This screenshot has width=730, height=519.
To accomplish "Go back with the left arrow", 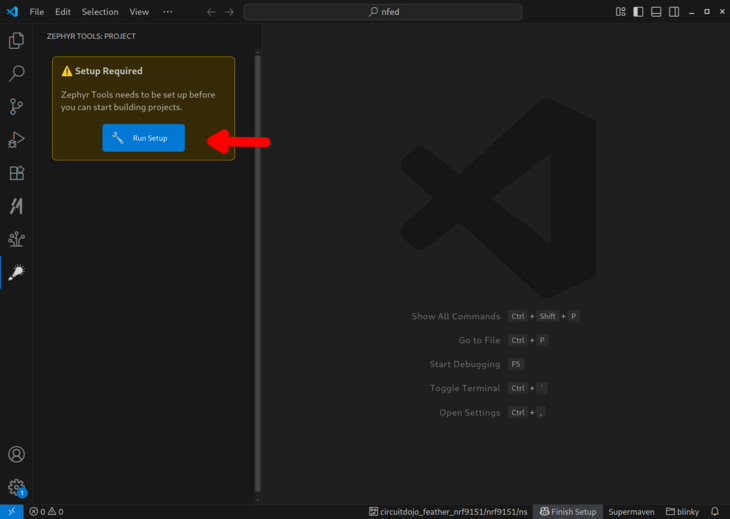I will pyautogui.click(x=211, y=12).
